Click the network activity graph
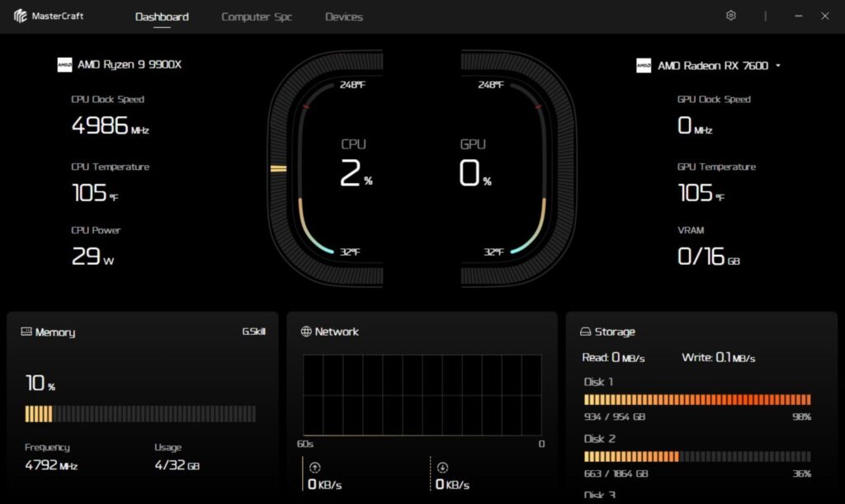This screenshot has height=504, width=845. pyautogui.click(x=422, y=394)
